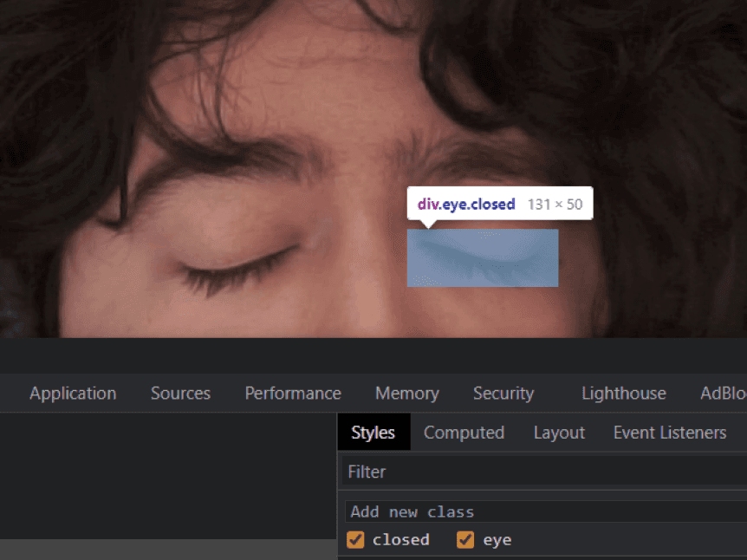Switch to the Sources tab
747x560 pixels.
coord(180,394)
